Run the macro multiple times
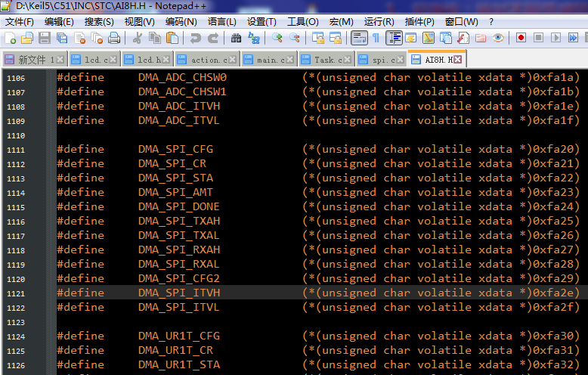 point(573,38)
